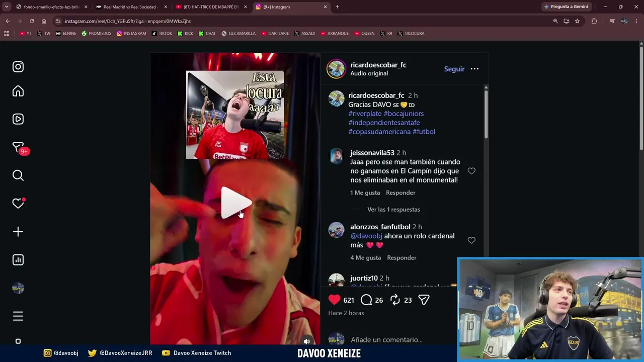
Task: Reload the page
Action: pos(32,21)
